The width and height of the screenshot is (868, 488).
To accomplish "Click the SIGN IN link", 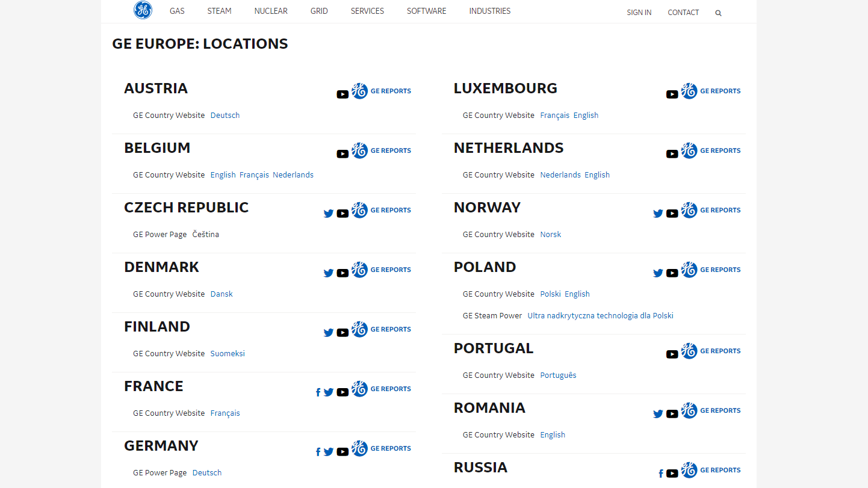I will click(x=639, y=13).
